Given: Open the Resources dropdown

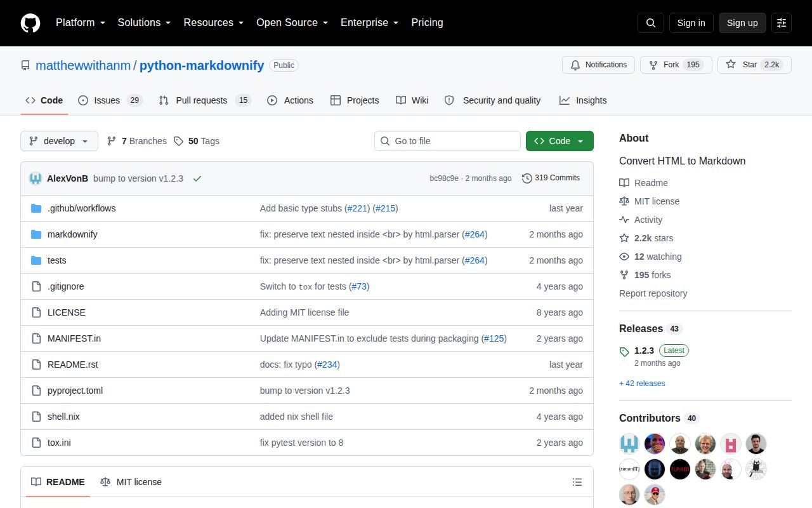Looking at the screenshot, I should pos(214,23).
